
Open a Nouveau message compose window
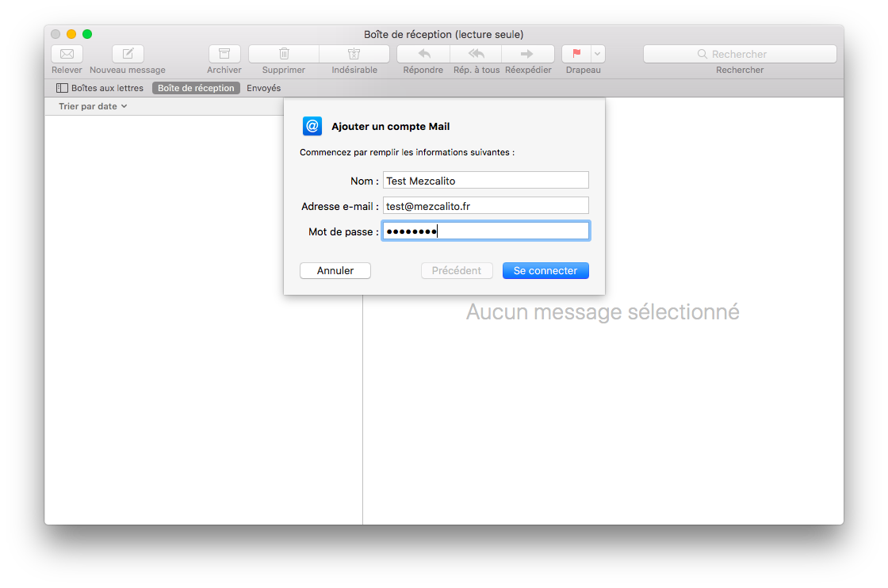pos(127,54)
